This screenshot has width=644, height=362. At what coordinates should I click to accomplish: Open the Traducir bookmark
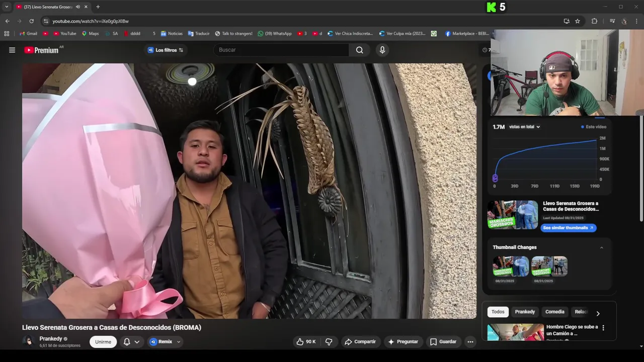199,34
